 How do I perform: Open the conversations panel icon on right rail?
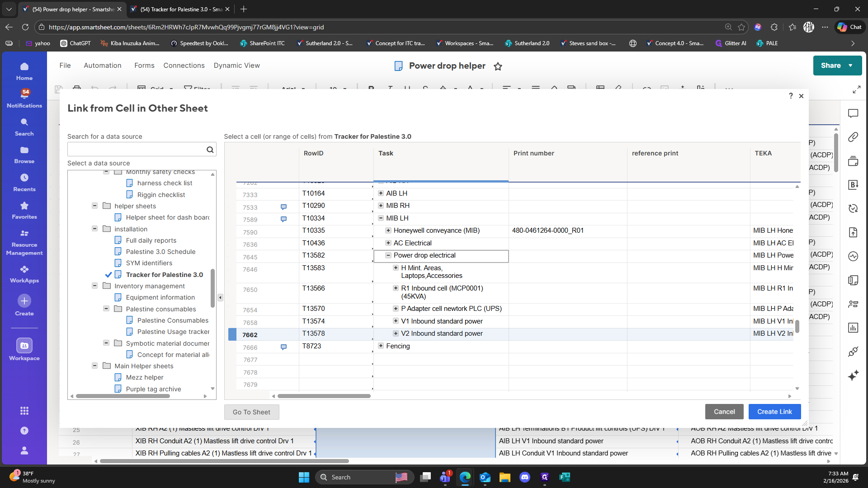pos(853,113)
